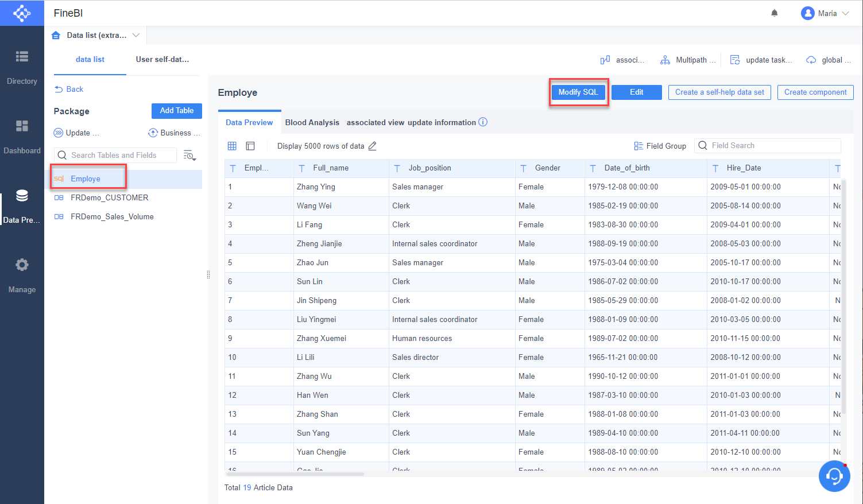The width and height of the screenshot is (863, 504).
Task: Click the Modify SQL button
Action: tap(578, 92)
